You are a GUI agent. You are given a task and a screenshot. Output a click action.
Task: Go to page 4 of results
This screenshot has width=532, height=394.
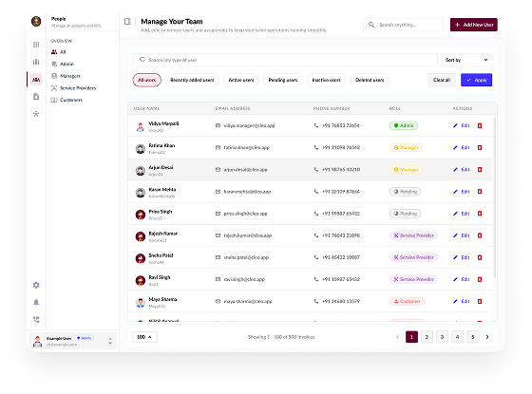point(457,337)
